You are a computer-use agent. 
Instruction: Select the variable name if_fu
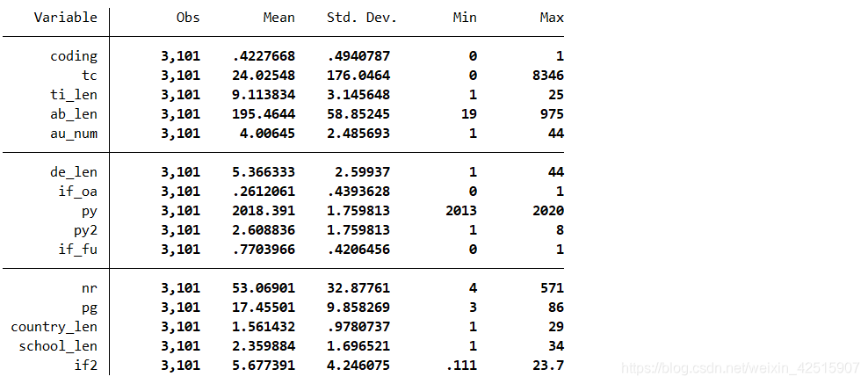pyautogui.click(x=77, y=250)
